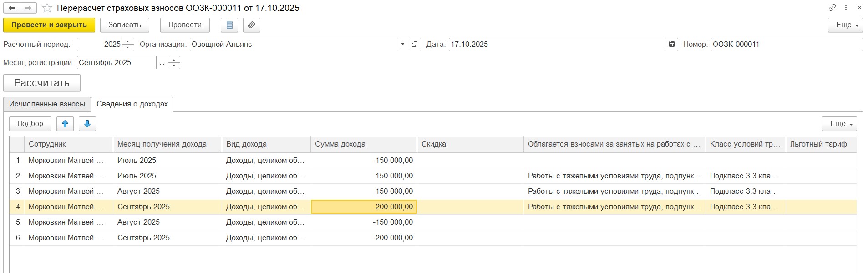Open attached files with paperclip icon
This screenshot has height=273, width=868.
click(251, 25)
